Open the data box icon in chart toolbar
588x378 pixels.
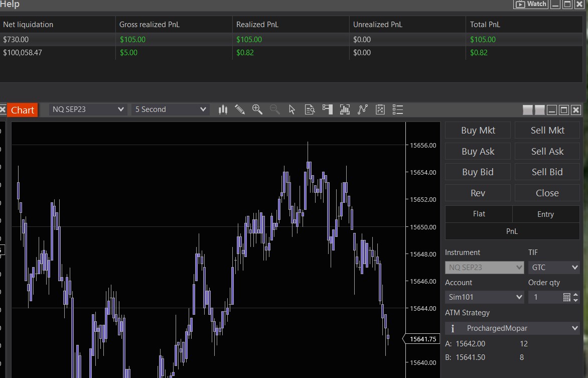[310, 109]
